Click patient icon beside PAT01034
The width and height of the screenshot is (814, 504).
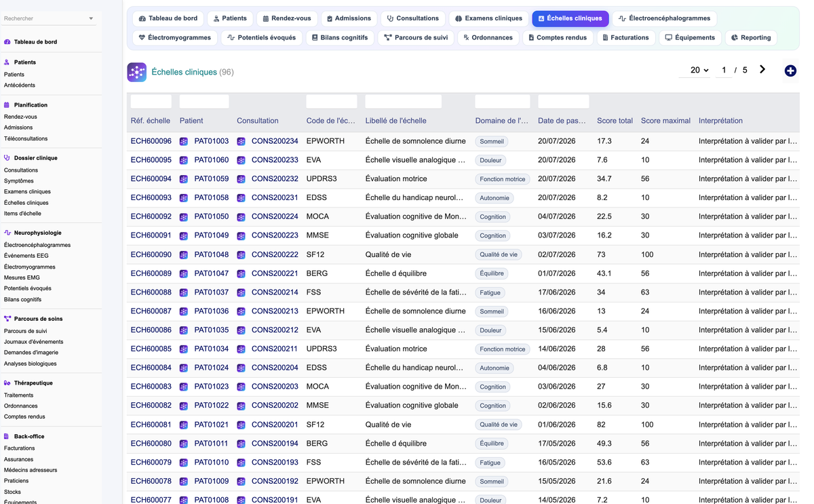click(184, 349)
